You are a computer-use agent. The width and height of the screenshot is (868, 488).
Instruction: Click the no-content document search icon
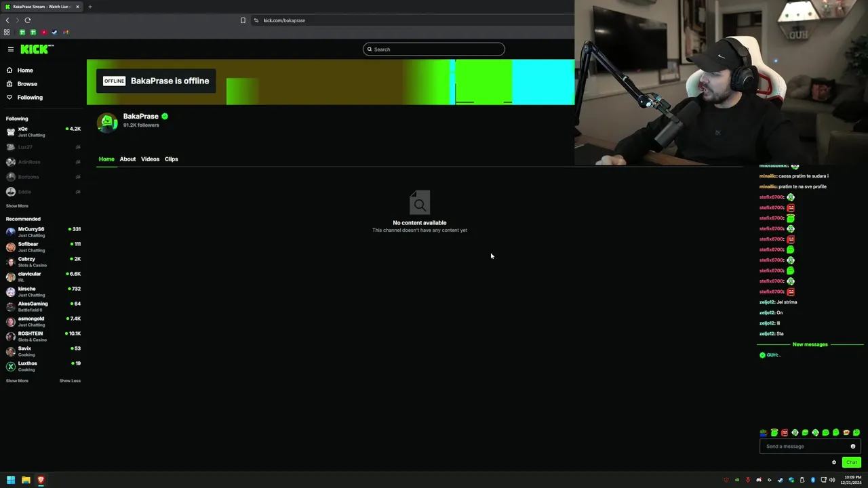[x=420, y=203]
